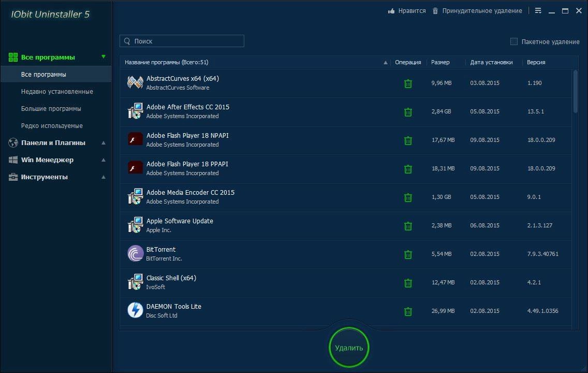The image size is (588, 373).
Task: Sort by Версия column header
Action: click(536, 62)
